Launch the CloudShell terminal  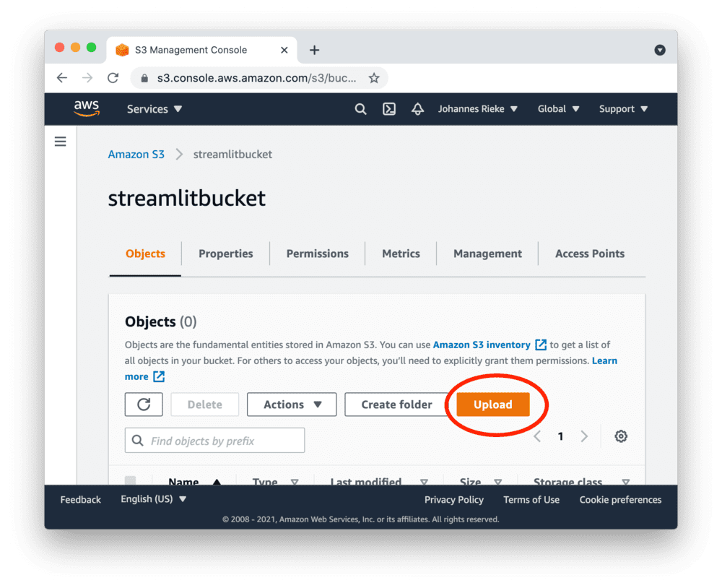pyautogui.click(x=388, y=108)
